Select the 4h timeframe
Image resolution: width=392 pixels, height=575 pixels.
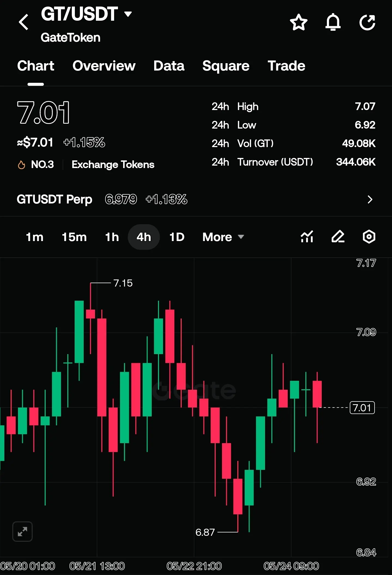tap(144, 237)
